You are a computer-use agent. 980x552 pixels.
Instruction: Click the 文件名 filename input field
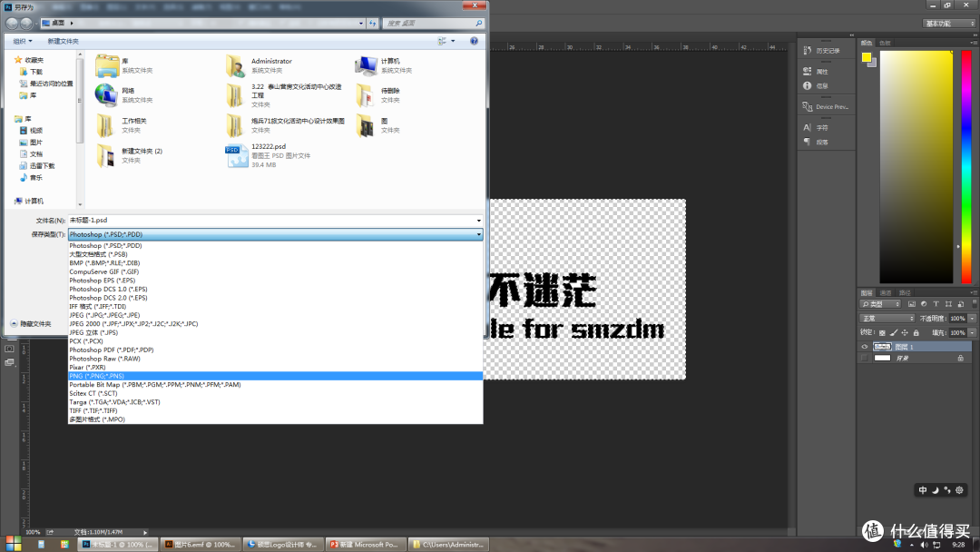click(x=271, y=221)
